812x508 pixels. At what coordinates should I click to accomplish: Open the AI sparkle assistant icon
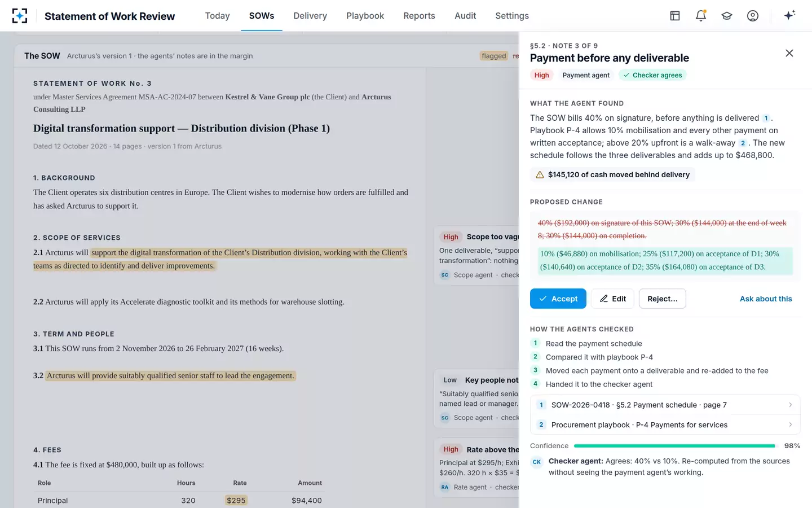(x=789, y=15)
